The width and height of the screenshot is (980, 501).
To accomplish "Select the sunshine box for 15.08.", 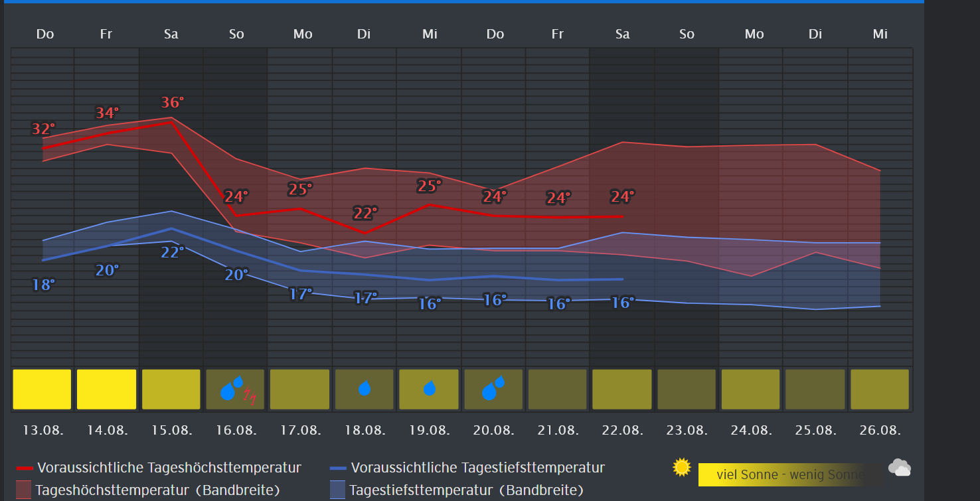I will click(x=171, y=390).
